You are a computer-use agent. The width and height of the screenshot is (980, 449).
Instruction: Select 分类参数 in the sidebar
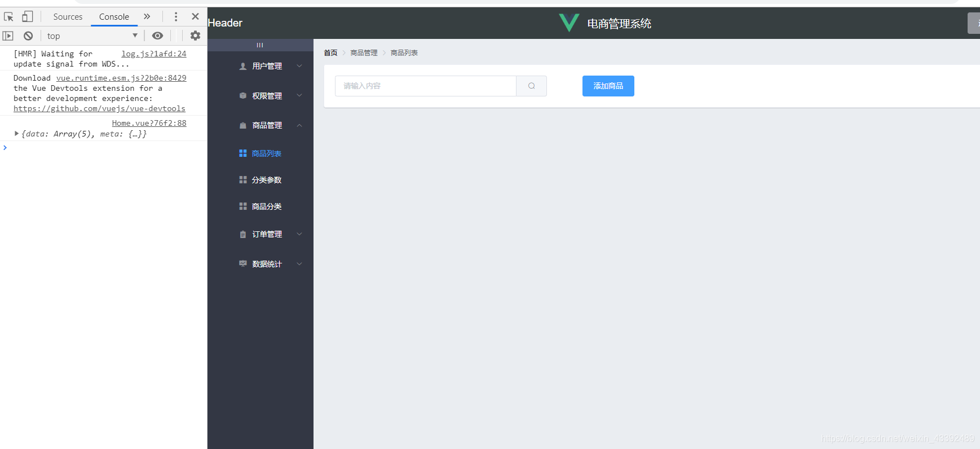pos(261,180)
